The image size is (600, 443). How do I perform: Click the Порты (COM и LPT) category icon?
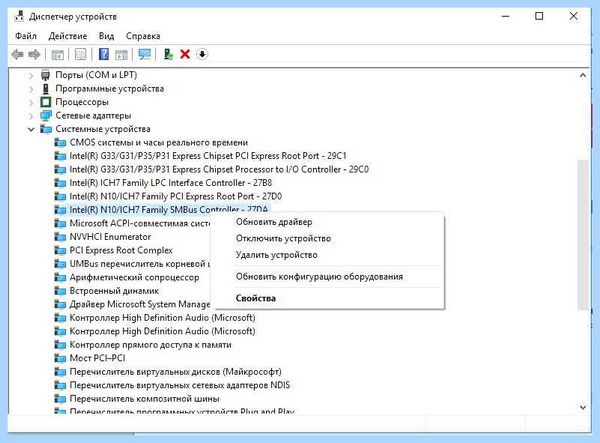(x=46, y=75)
